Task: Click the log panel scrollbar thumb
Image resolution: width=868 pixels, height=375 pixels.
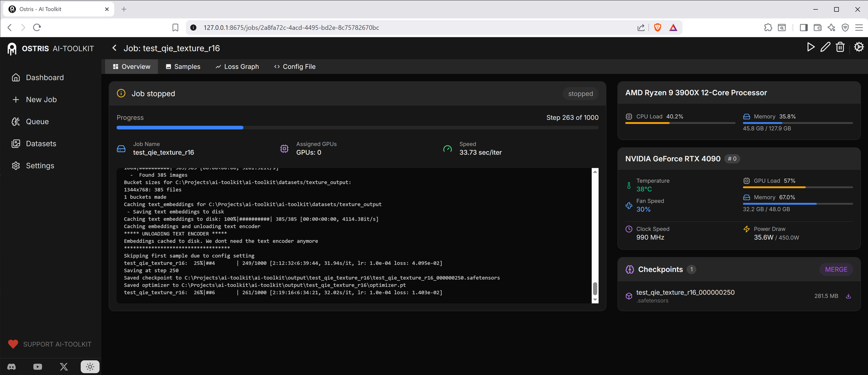Action: point(595,288)
